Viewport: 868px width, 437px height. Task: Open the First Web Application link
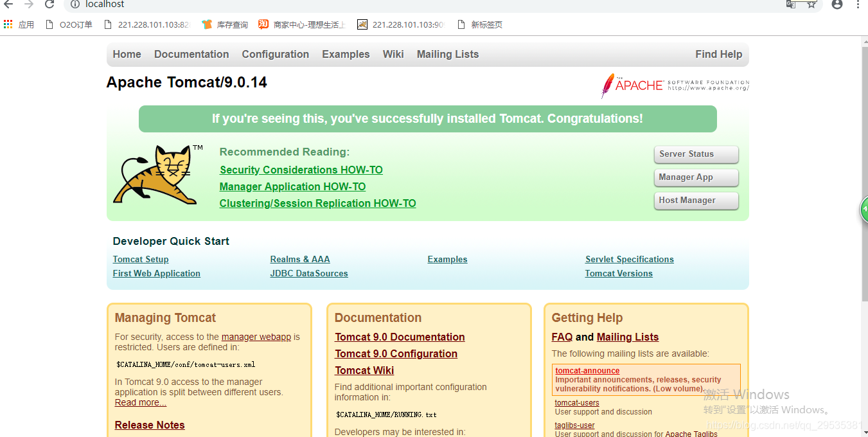click(157, 274)
